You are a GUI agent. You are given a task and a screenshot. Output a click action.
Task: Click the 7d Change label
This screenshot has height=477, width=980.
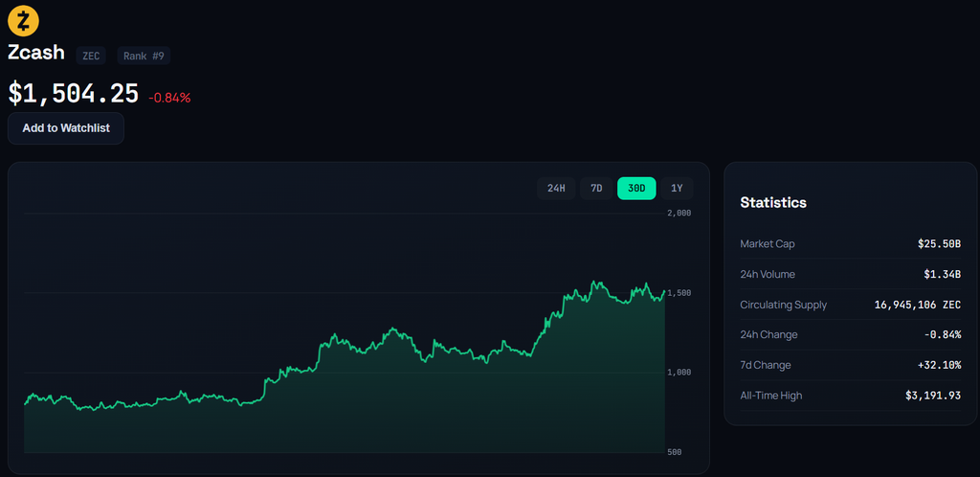coord(766,365)
